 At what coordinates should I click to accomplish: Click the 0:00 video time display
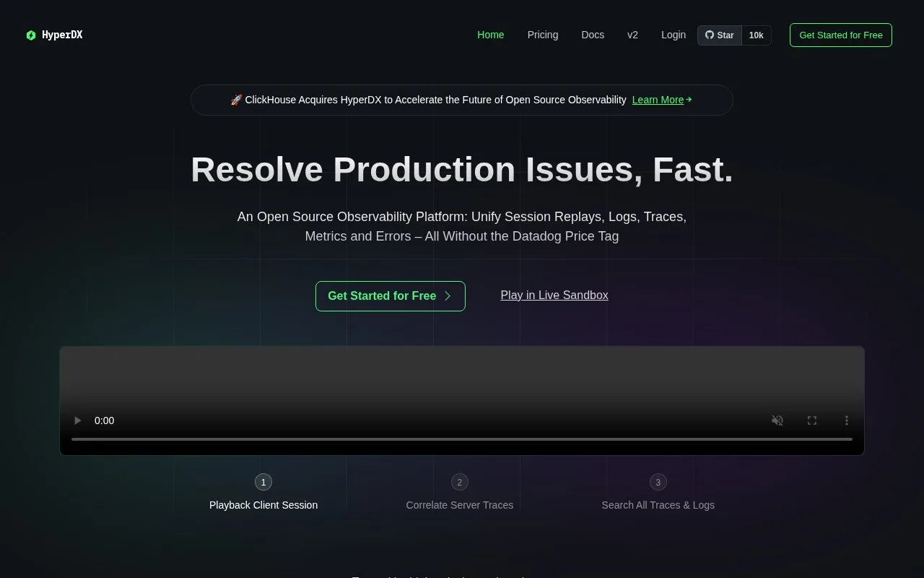click(x=105, y=420)
